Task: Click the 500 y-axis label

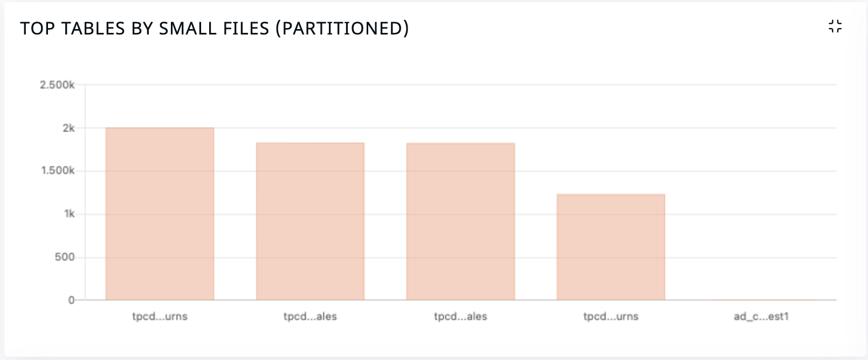Action: coord(65,257)
